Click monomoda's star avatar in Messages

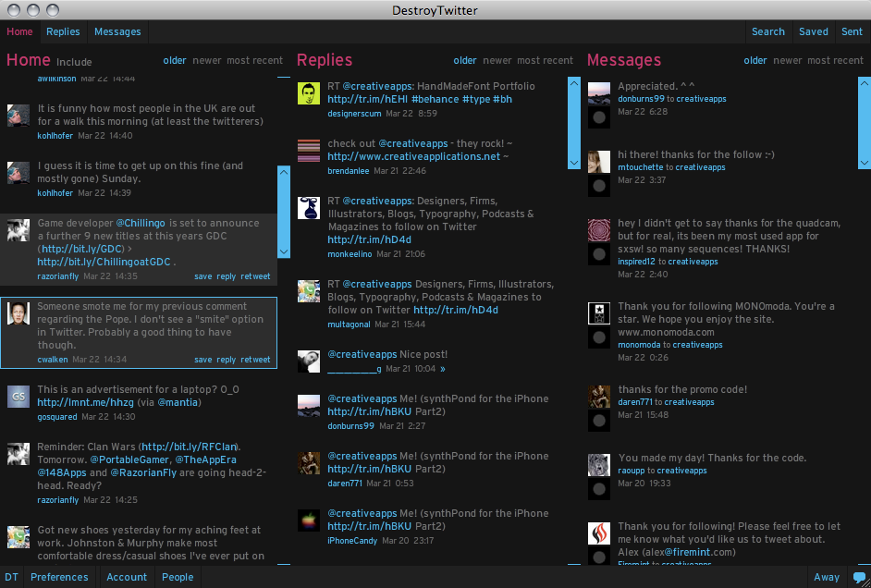[x=599, y=313]
